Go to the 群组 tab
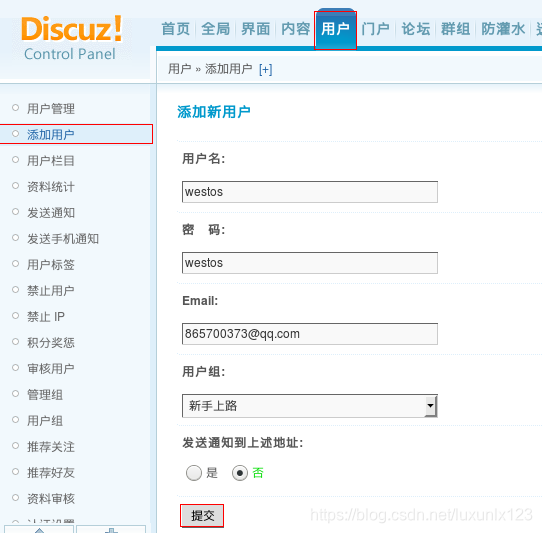 coord(456,29)
